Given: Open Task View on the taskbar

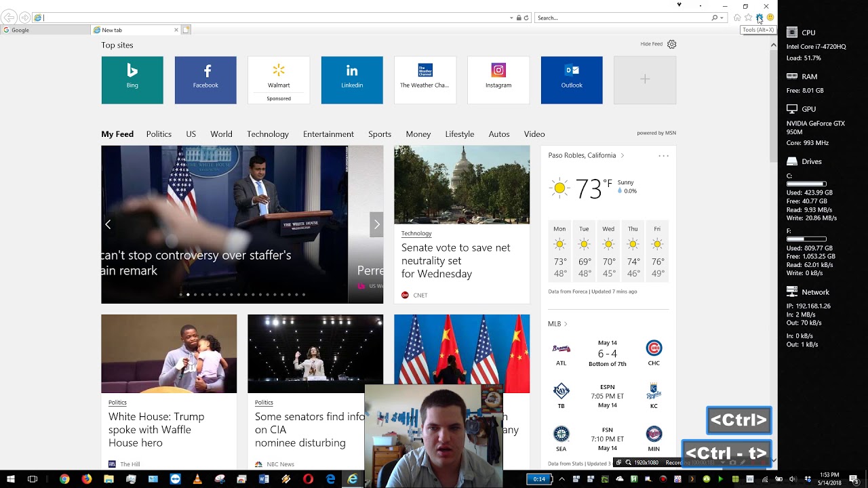Looking at the screenshot, I should coord(33,479).
